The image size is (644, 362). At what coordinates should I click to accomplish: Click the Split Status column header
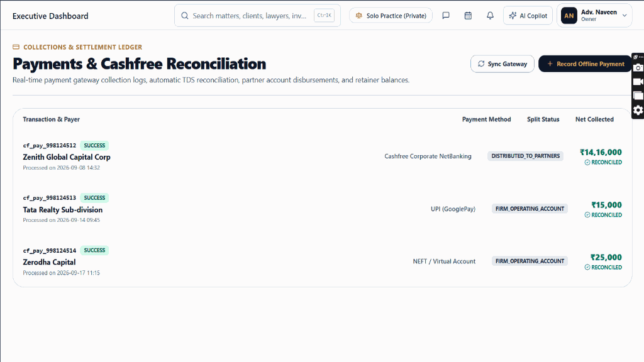pyautogui.click(x=543, y=119)
